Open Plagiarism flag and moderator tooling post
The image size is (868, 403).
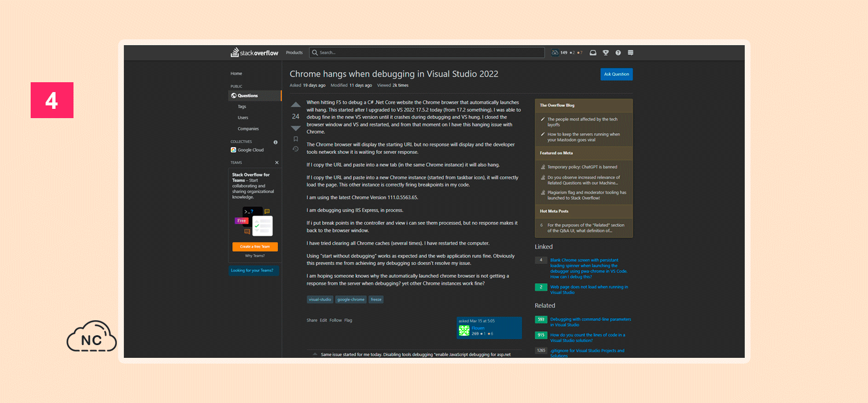point(587,195)
